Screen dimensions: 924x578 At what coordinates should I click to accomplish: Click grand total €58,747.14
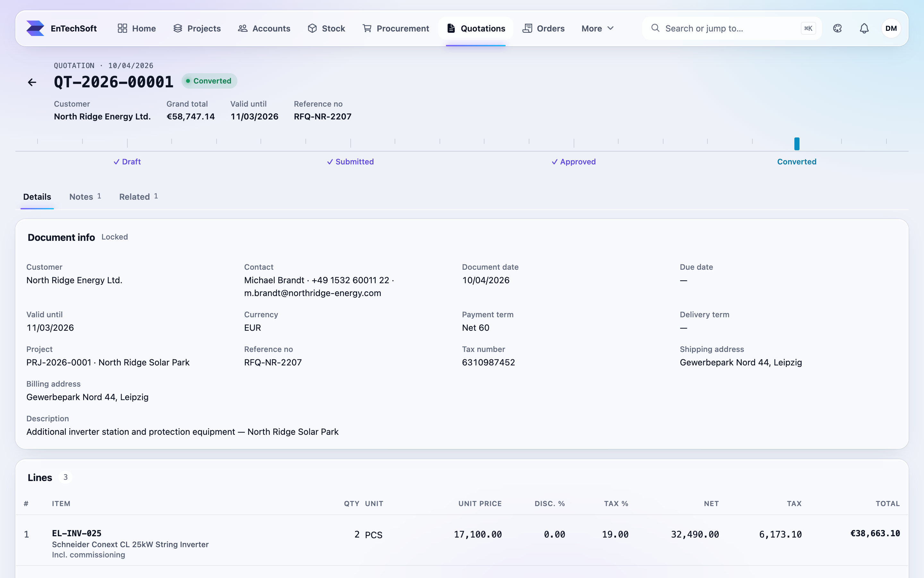click(191, 117)
